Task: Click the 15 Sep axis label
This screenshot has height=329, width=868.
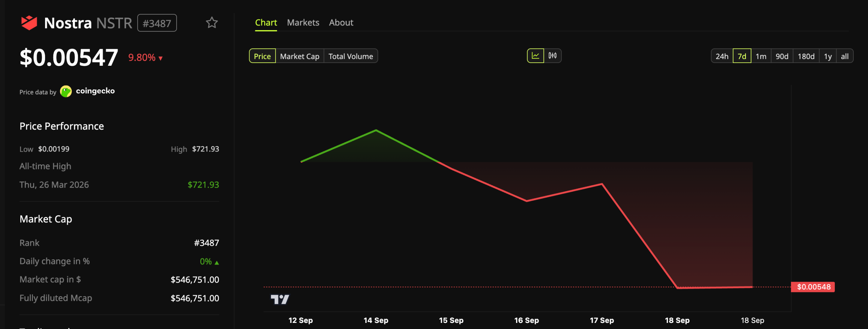Action: [451, 320]
